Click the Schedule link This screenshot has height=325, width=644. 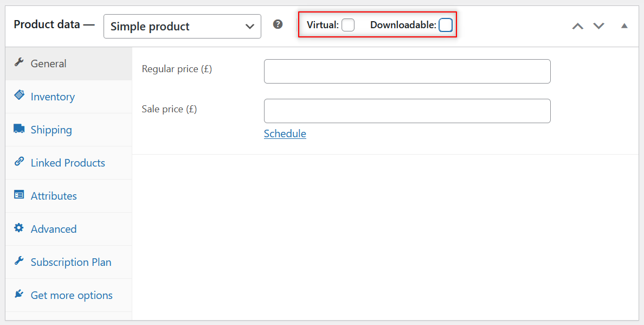[x=285, y=133]
